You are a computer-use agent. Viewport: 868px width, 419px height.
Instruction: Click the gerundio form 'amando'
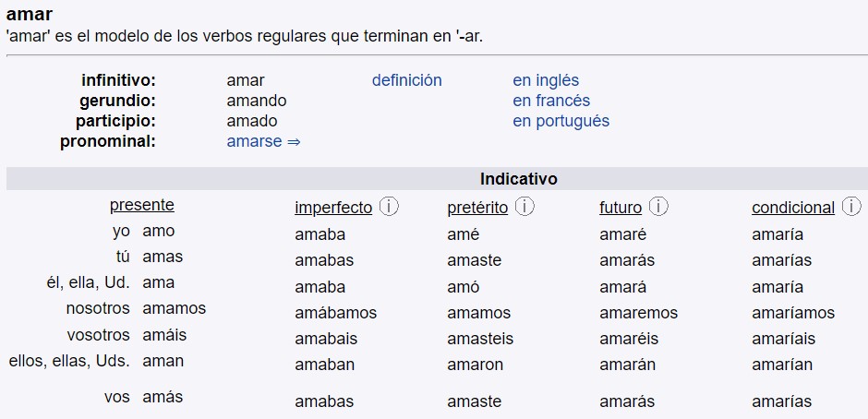257,101
